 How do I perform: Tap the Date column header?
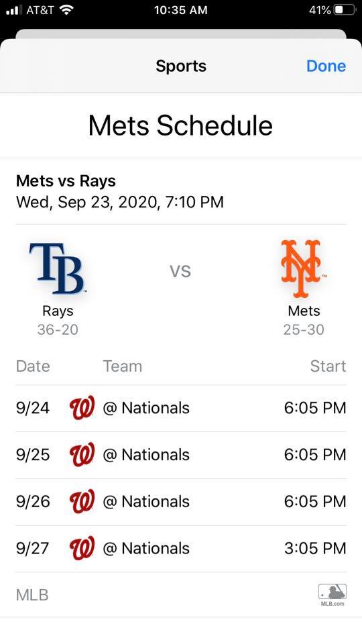click(33, 366)
